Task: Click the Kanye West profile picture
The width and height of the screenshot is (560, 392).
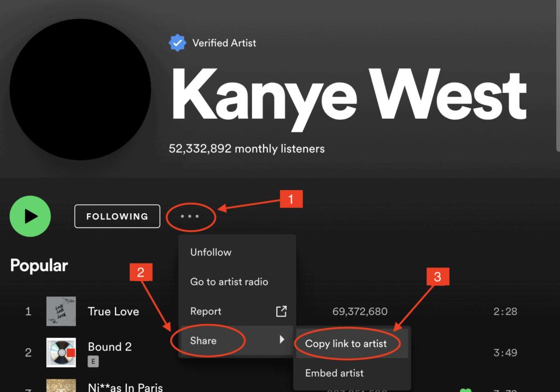Action: tap(80, 89)
